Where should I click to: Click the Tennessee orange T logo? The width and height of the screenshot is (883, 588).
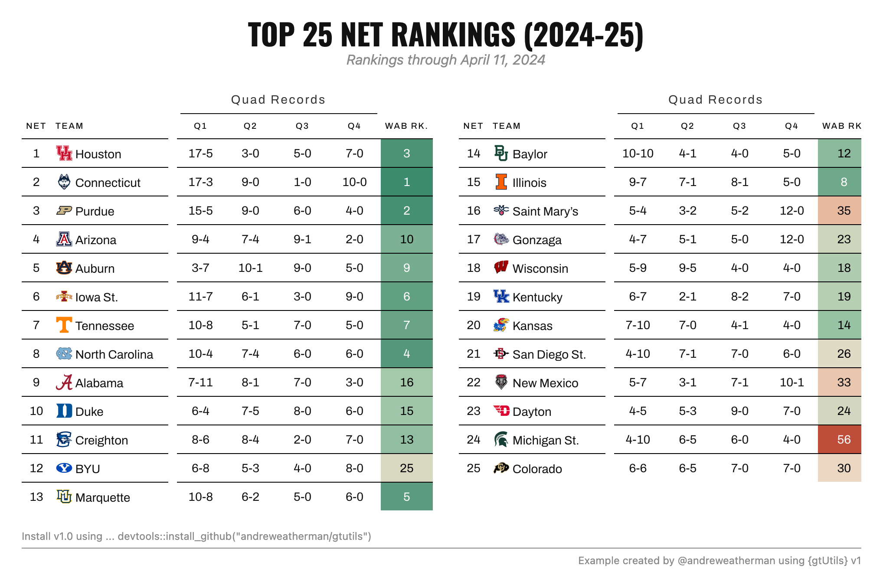tap(64, 325)
